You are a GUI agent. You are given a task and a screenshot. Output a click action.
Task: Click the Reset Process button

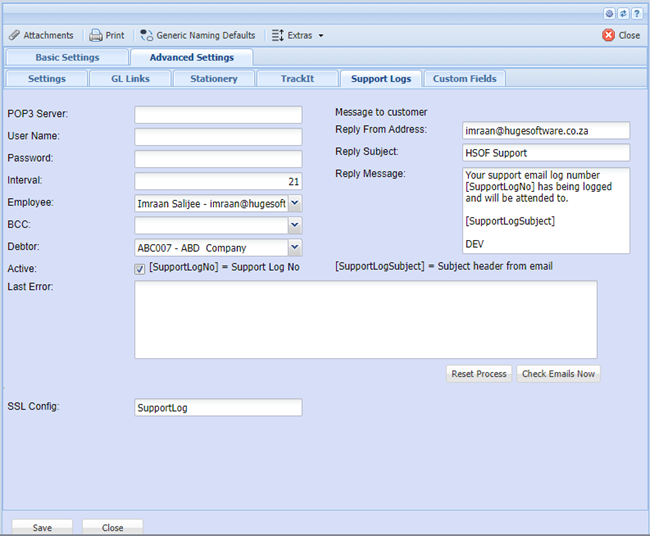[479, 374]
